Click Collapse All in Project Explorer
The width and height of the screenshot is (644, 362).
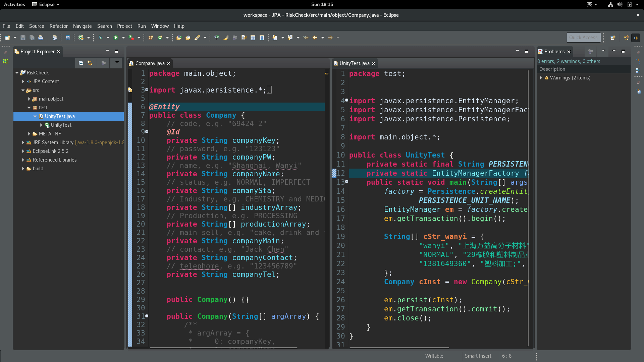[81, 63]
